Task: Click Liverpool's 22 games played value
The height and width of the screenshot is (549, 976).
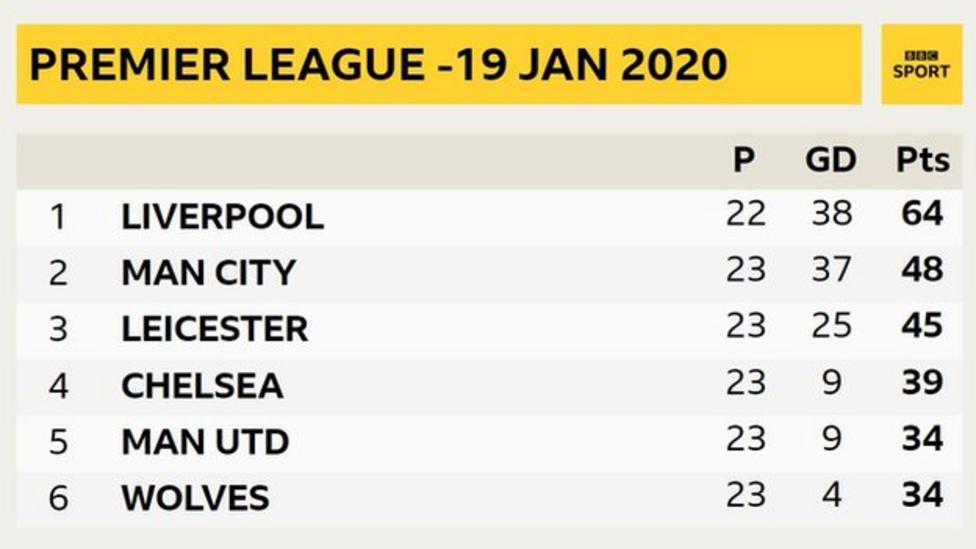Action: [x=746, y=214]
